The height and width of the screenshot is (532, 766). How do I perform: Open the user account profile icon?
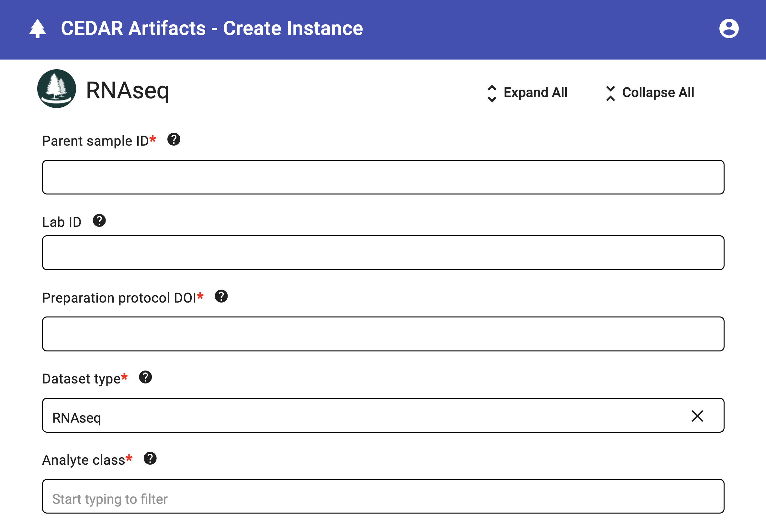(729, 28)
